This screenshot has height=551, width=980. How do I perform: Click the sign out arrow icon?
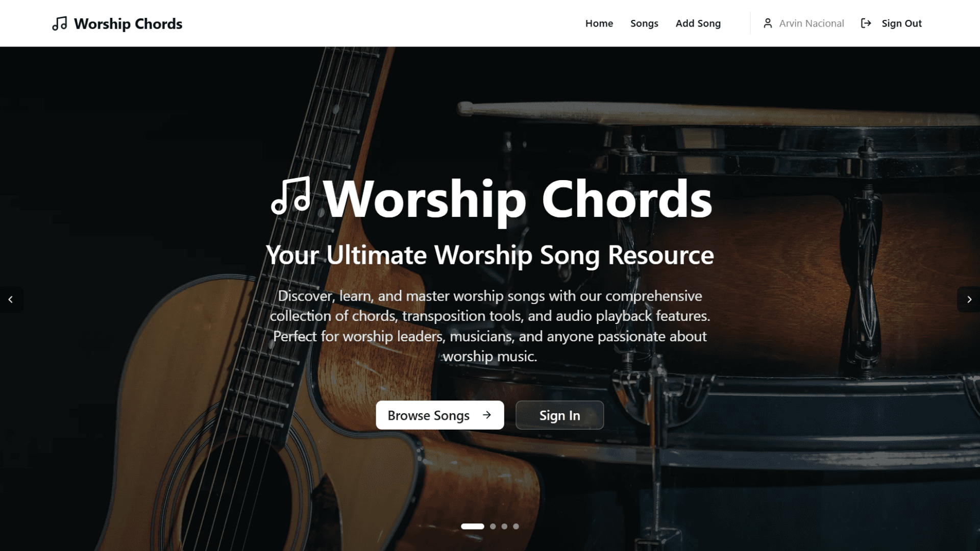click(x=866, y=23)
